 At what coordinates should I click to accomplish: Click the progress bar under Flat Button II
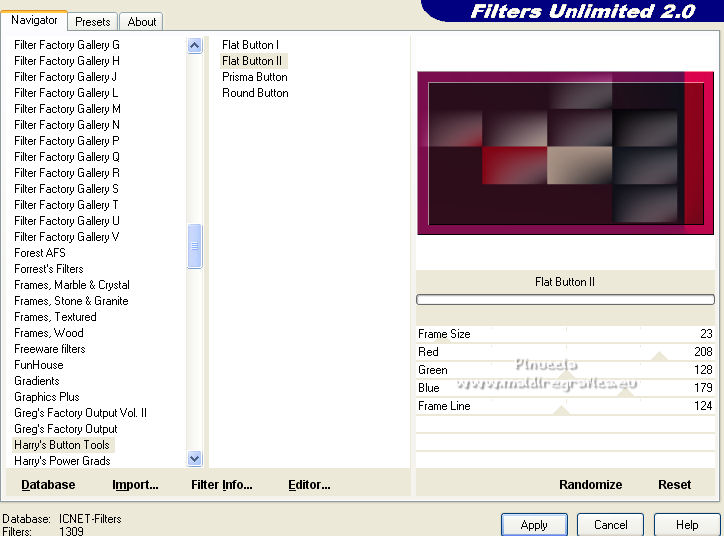point(565,300)
